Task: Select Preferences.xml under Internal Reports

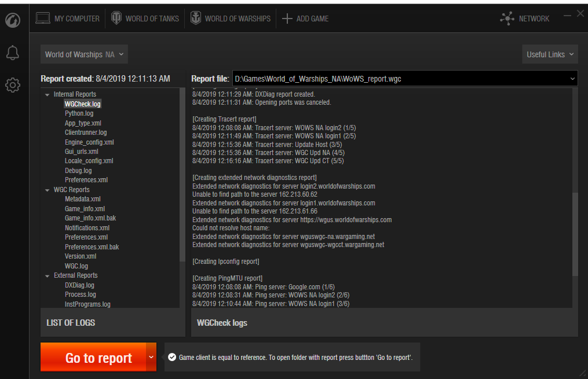Action: click(x=86, y=180)
